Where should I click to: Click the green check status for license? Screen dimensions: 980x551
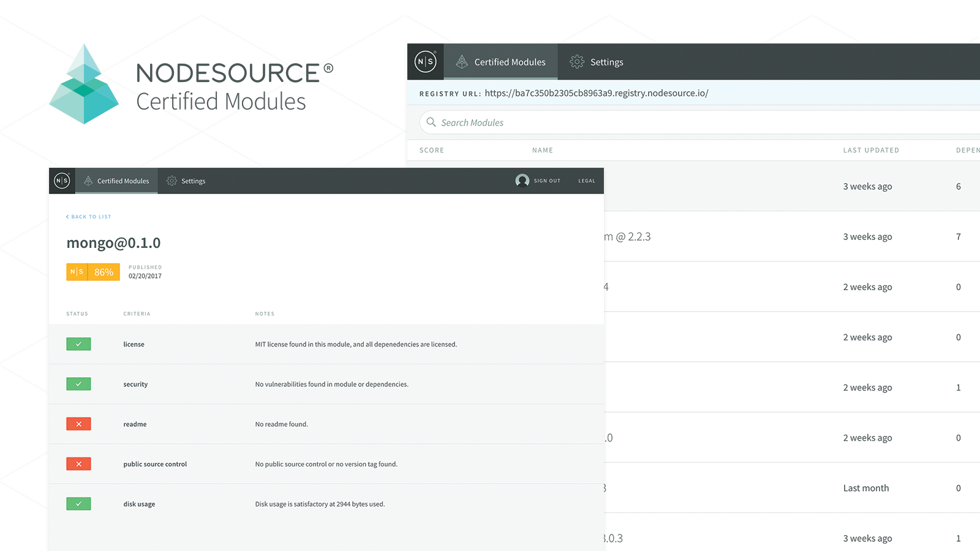coord(78,344)
